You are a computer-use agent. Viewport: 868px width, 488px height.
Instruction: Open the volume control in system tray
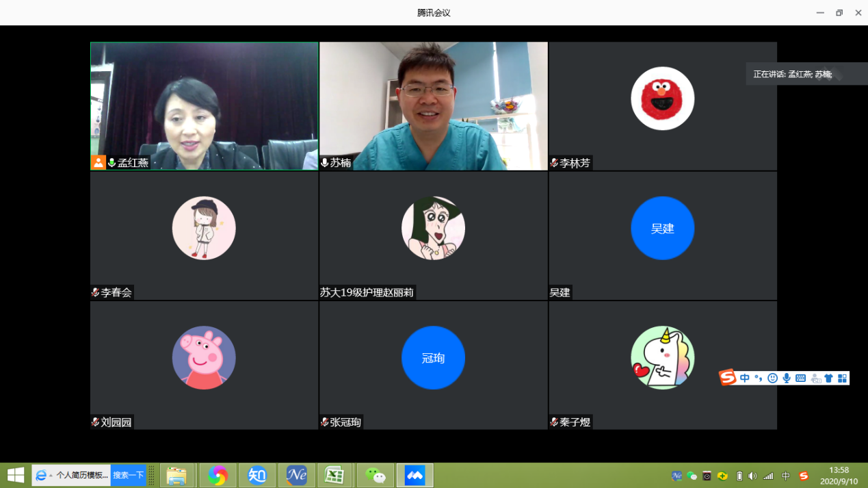click(x=752, y=476)
